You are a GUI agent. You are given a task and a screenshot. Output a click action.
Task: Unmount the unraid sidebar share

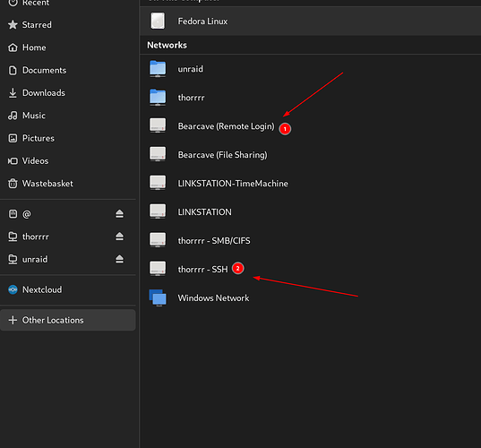(120, 259)
